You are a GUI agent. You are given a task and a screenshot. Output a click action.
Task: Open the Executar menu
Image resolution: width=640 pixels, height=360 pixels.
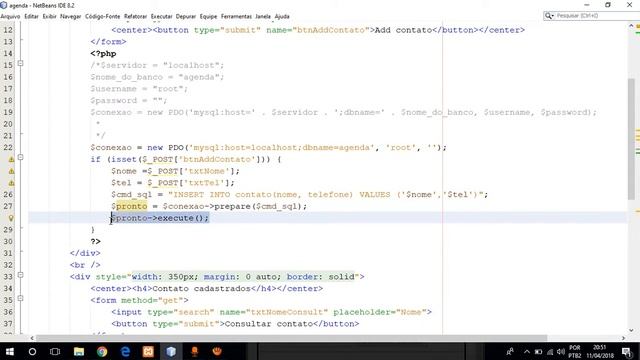click(161, 16)
